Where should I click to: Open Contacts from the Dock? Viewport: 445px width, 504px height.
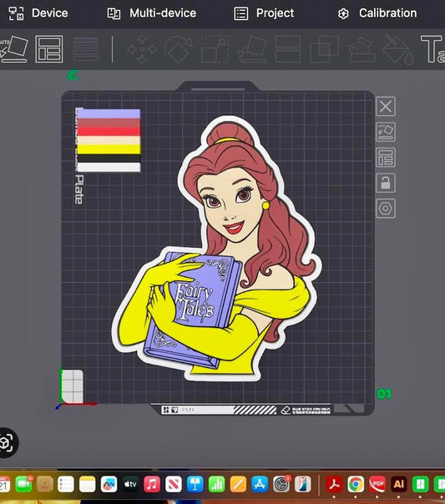tap(45, 484)
